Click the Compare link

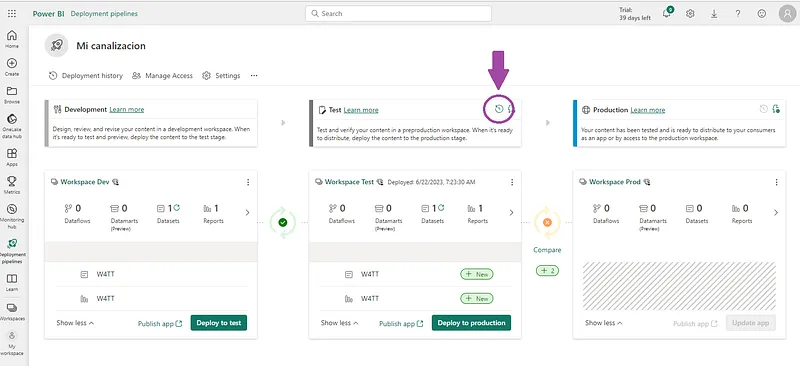coord(547,250)
